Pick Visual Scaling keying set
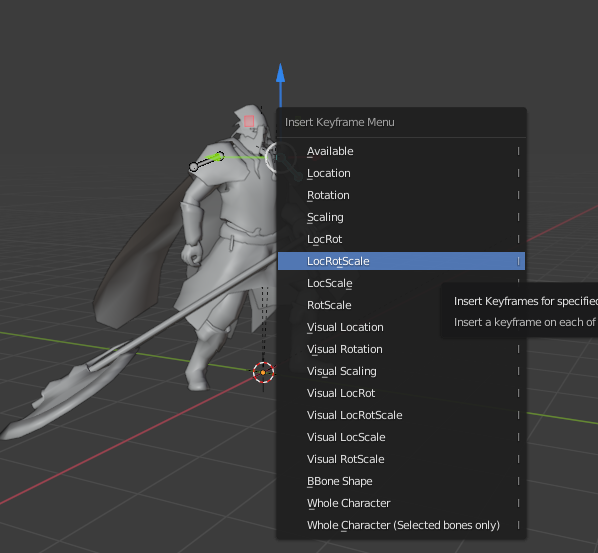The height and width of the screenshot is (553, 598). pyautogui.click(x=401, y=371)
